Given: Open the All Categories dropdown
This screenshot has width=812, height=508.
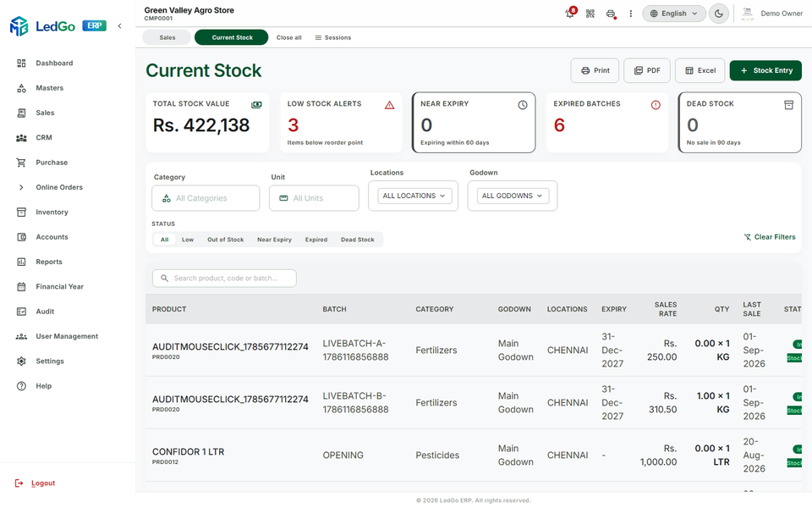Looking at the screenshot, I should pos(206,198).
